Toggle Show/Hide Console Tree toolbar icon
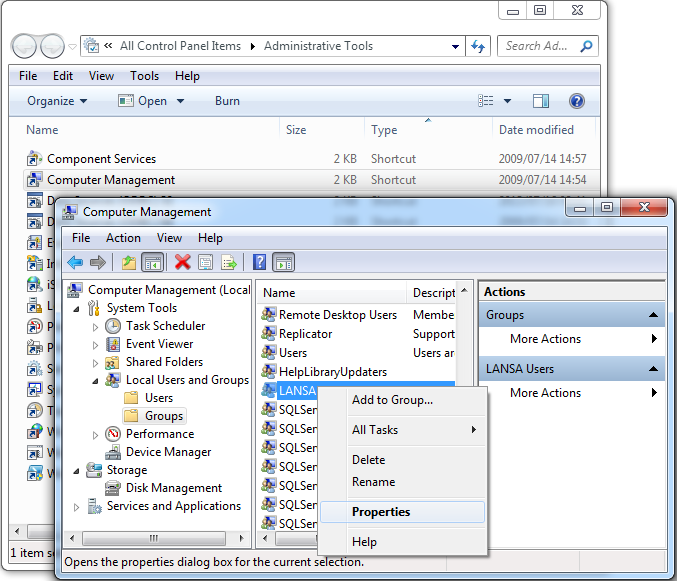 click(152, 262)
